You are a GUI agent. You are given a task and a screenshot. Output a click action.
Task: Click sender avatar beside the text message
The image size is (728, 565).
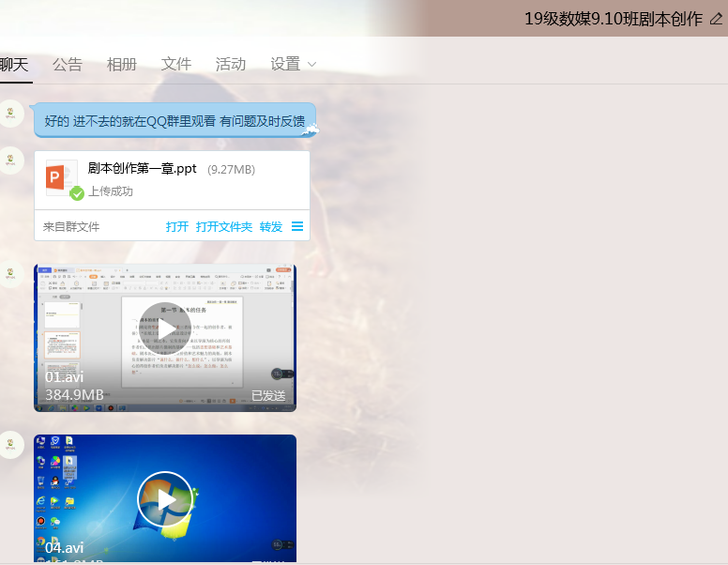pyautogui.click(x=11, y=114)
